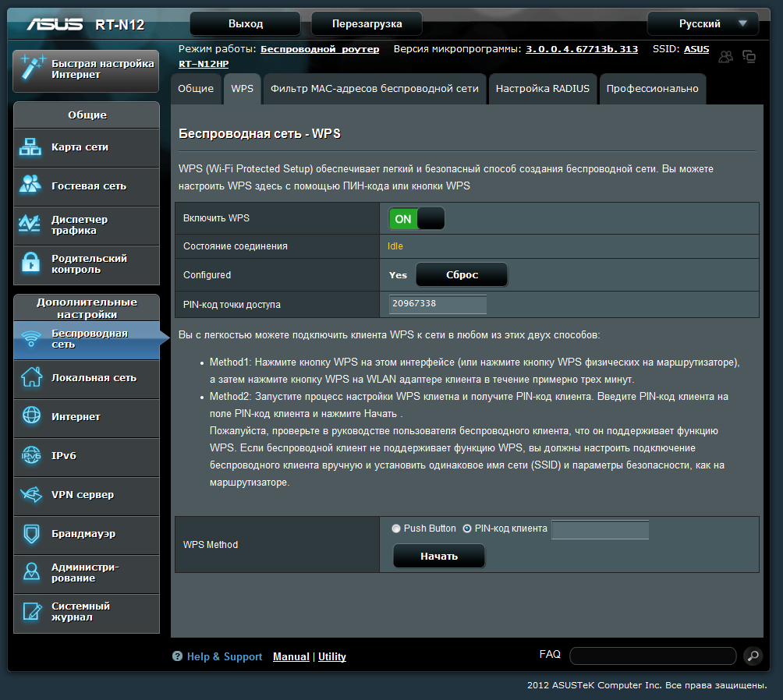Click the Перезагрузка reboot button

coord(367,23)
